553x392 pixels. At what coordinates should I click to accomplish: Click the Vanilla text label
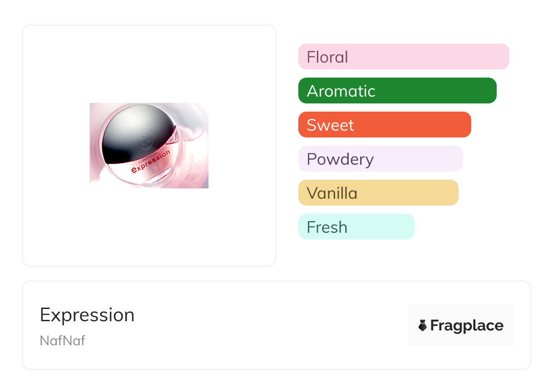[332, 193]
